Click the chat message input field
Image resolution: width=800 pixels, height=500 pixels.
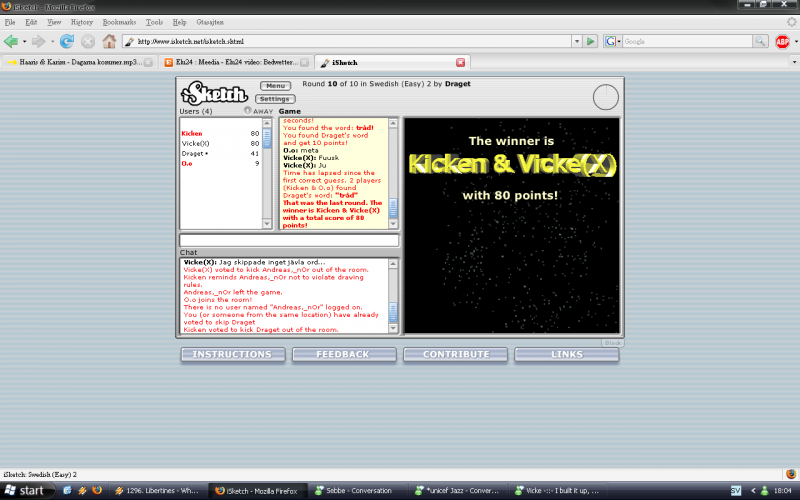289,240
